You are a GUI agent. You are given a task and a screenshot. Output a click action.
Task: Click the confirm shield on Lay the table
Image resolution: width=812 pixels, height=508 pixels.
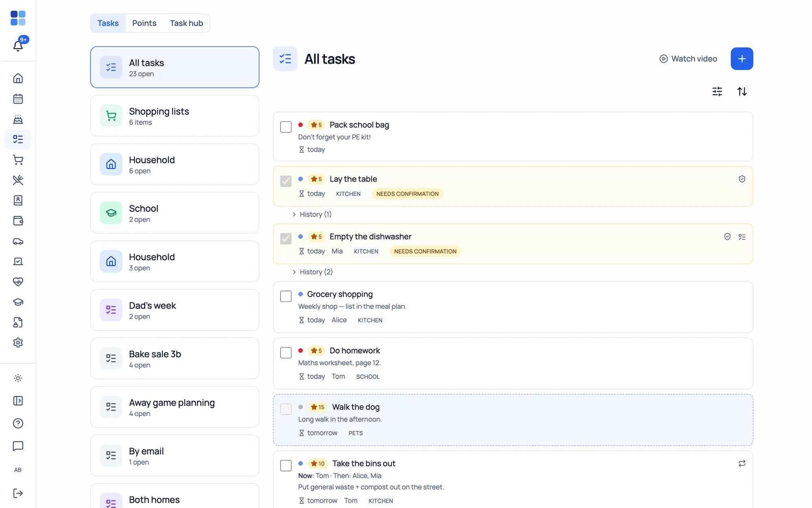click(742, 179)
